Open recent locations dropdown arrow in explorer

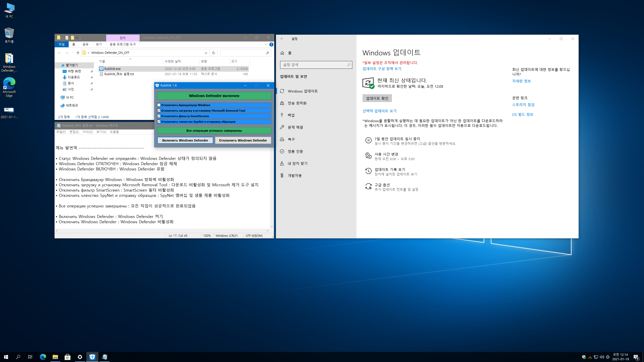pyautogui.click(x=73, y=53)
